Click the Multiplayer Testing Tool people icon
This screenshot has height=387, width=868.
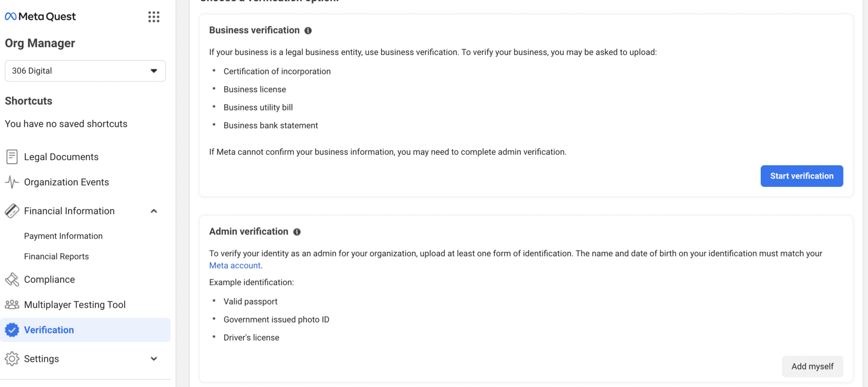pyautogui.click(x=12, y=305)
